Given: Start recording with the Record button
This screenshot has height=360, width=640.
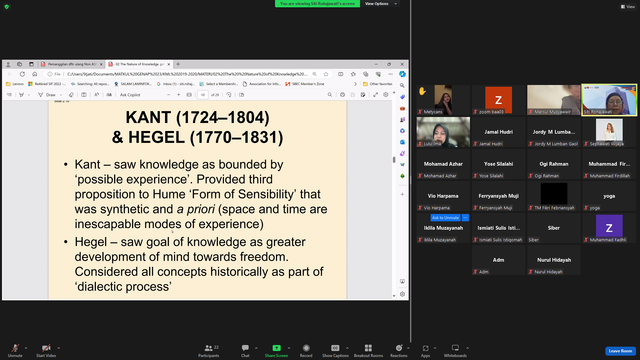Looking at the screenshot, I should pyautogui.click(x=306, y=350).
